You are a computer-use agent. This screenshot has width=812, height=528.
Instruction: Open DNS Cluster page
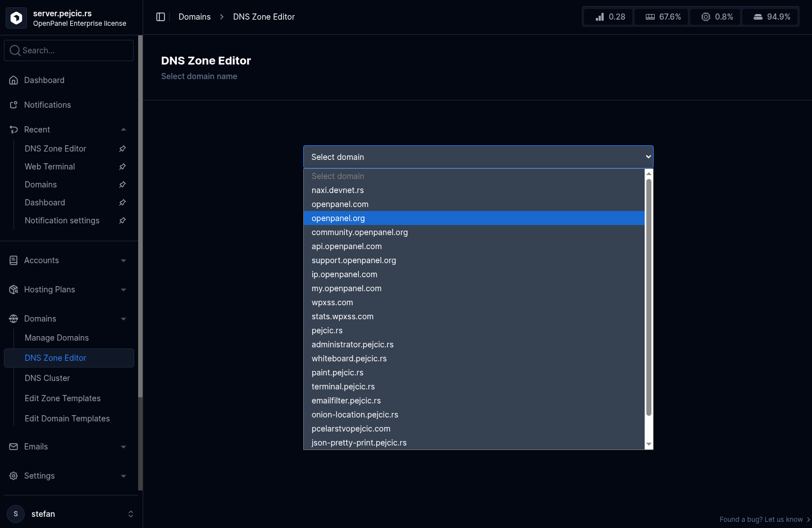coord(47,378)
